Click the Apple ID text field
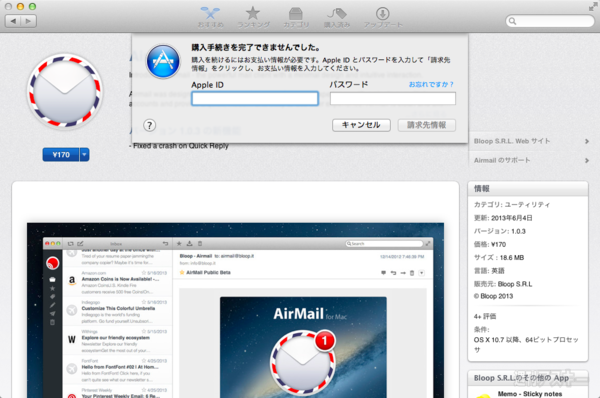This screenshot has height=398, width=600. tap(255, 99)
